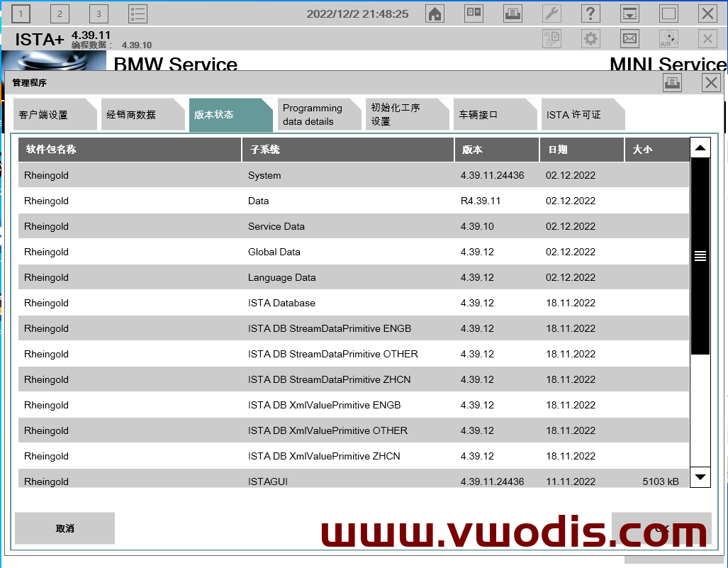Click the 5103 kB size value
728x568 pixels.
(x=661, y=481)
